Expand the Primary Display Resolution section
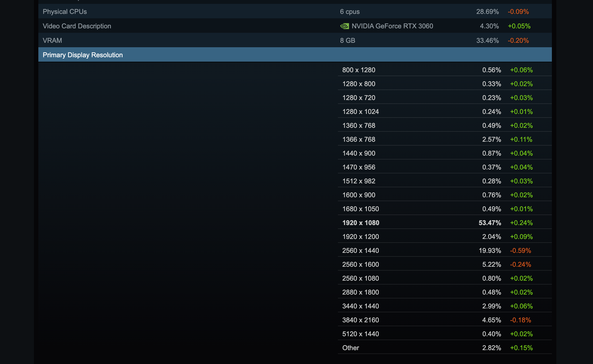 83,54
